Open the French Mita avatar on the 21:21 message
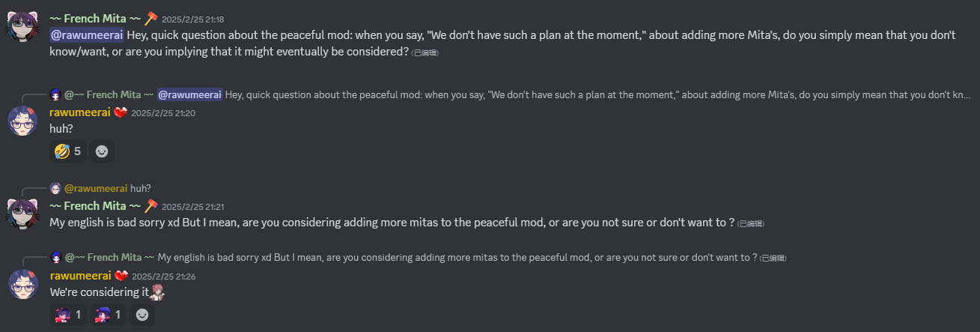980x332 pixels. pos(22,214)
